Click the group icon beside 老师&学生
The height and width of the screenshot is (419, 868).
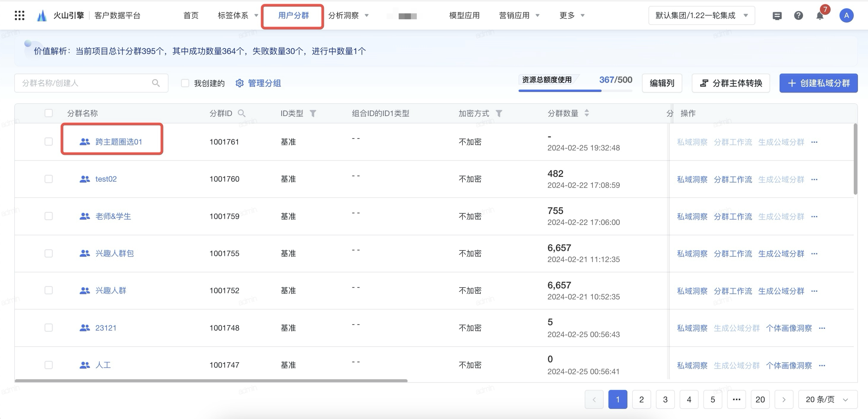pyautogui.click(x=85, y=216)
